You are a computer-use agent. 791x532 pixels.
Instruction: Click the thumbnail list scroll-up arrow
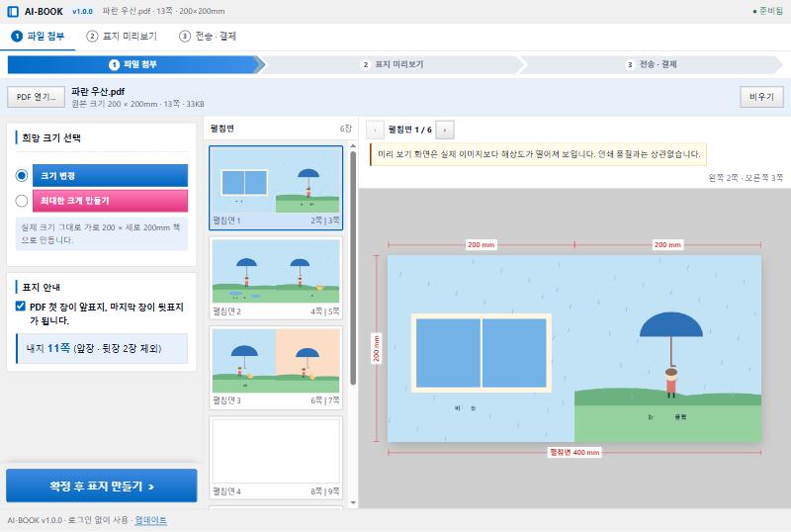pyautogui.click(x=353, y=146)
